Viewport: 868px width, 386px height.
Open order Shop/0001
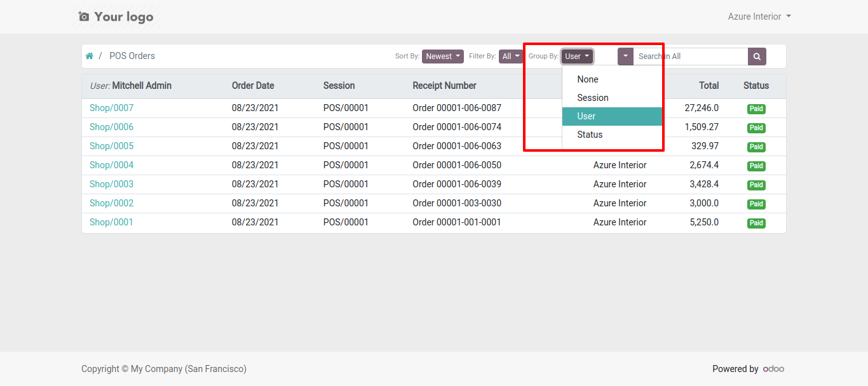click(x=111, y=222)
